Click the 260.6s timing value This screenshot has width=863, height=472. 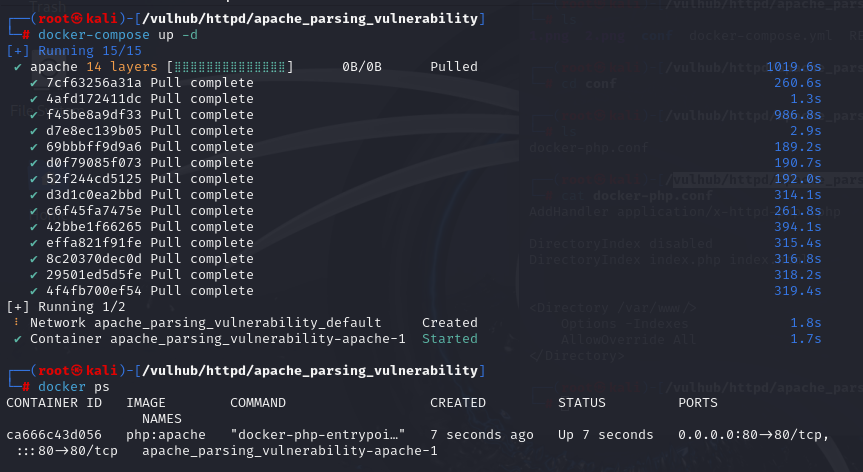pos(798,83)
